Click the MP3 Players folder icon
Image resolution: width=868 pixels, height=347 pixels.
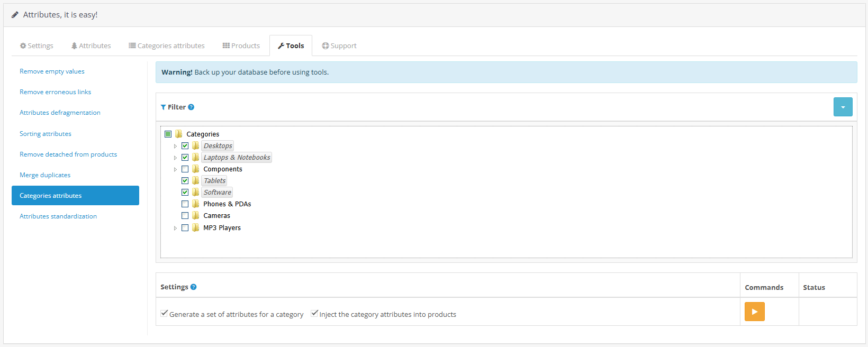[x=196, y=227]
